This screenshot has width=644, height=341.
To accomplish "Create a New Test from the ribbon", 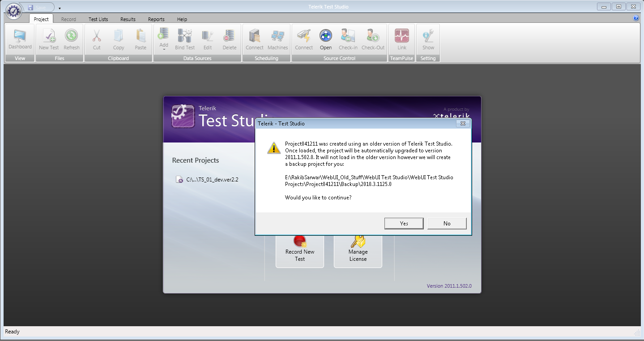I will click(49, 39).
